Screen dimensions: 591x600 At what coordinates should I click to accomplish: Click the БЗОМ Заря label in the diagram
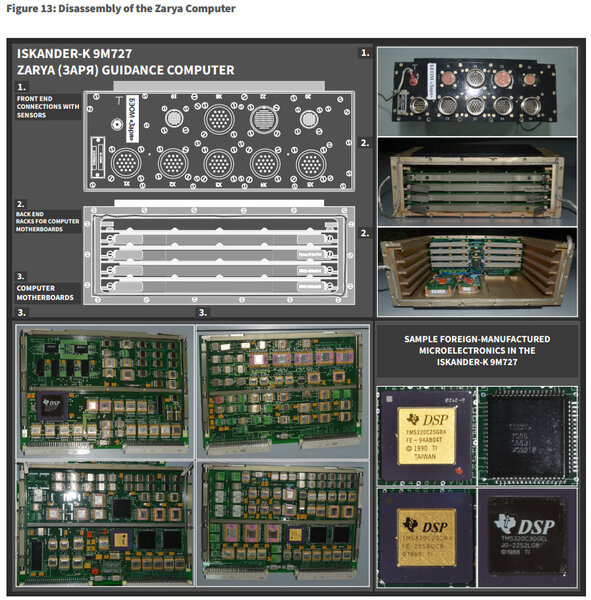tap(132, 119)
